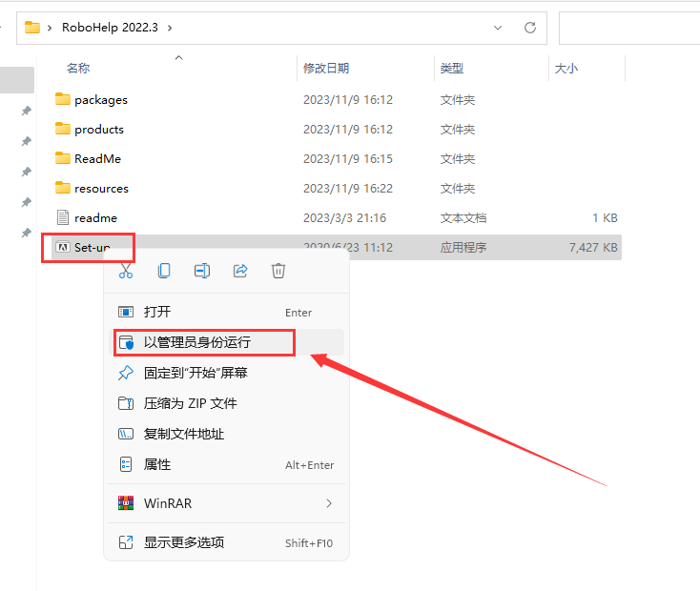
Task: Sort by 类型 column header
Action: click(452, 69)
